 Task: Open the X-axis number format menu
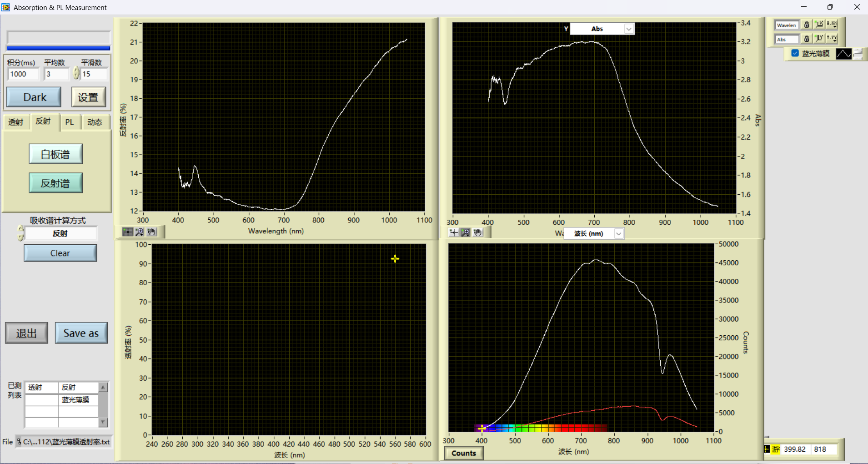pos(832,25)
